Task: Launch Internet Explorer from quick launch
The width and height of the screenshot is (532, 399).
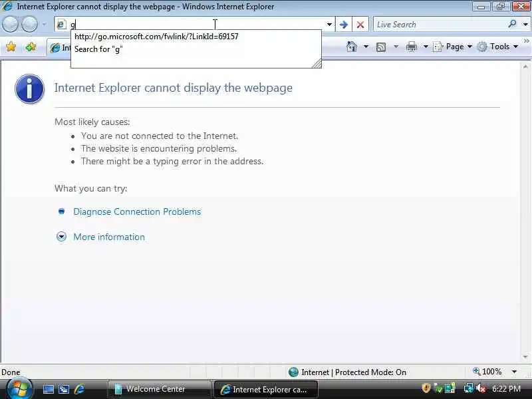Action: pyautogui.click(x=79, y=389)
